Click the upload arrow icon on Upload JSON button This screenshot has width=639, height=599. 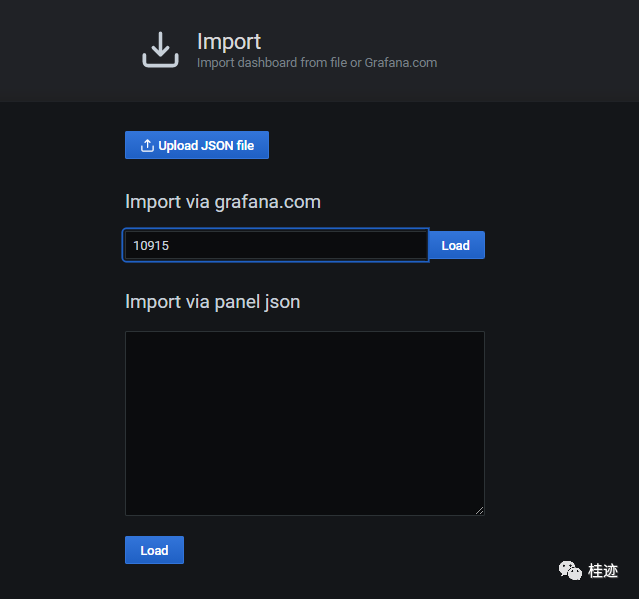point(147,145)
